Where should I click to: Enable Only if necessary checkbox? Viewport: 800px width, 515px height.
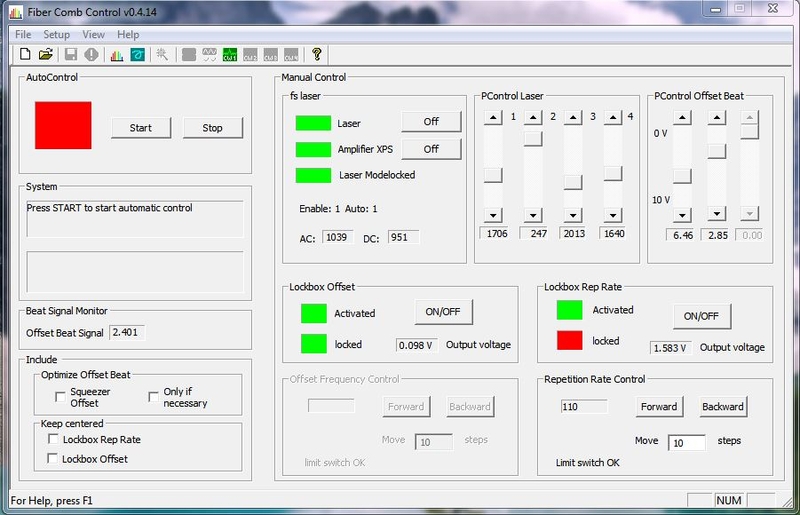click(x=153, y=397)
